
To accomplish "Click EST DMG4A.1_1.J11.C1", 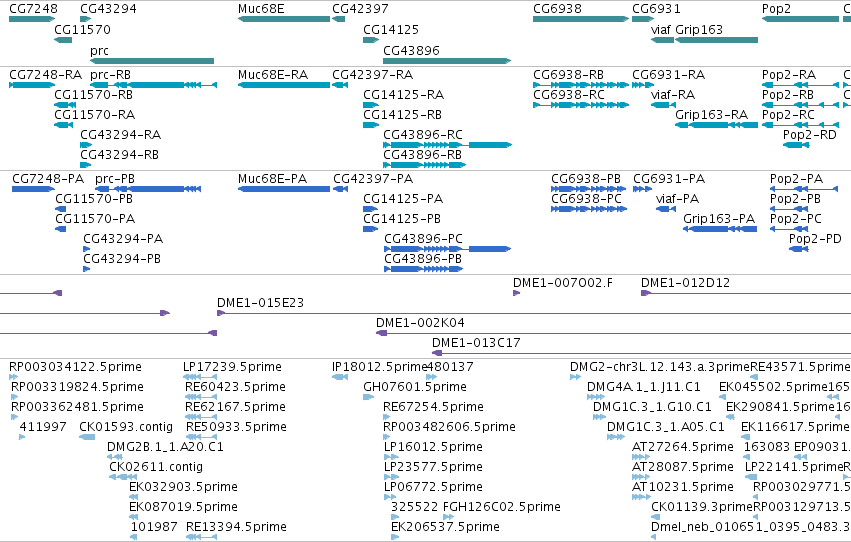I will pyautogui.click(x=596, y=397).
